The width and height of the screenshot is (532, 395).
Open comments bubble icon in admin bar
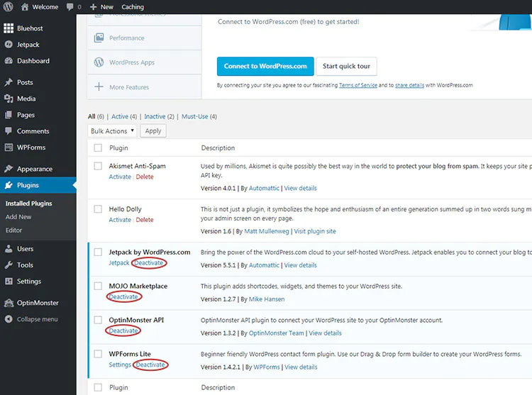pyautogui.click(x=70, y=7)
